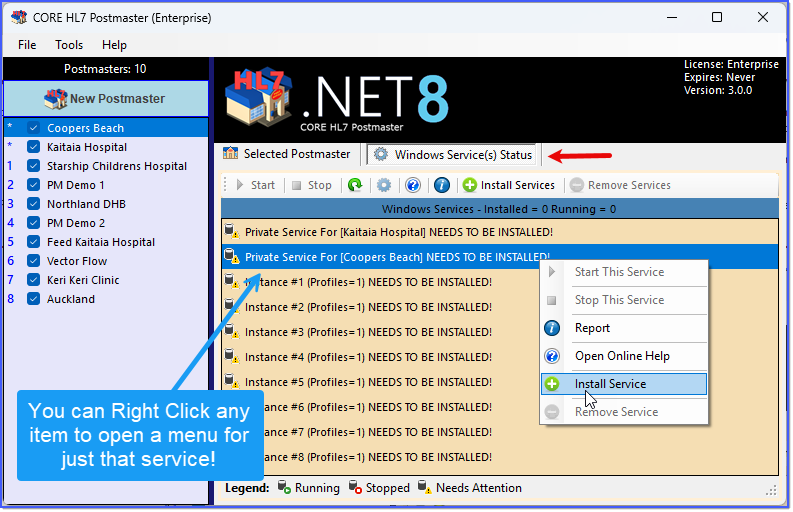Click the Start button in services toolbar
Viewport: 793px width, 512px height.
click(255, 185)
